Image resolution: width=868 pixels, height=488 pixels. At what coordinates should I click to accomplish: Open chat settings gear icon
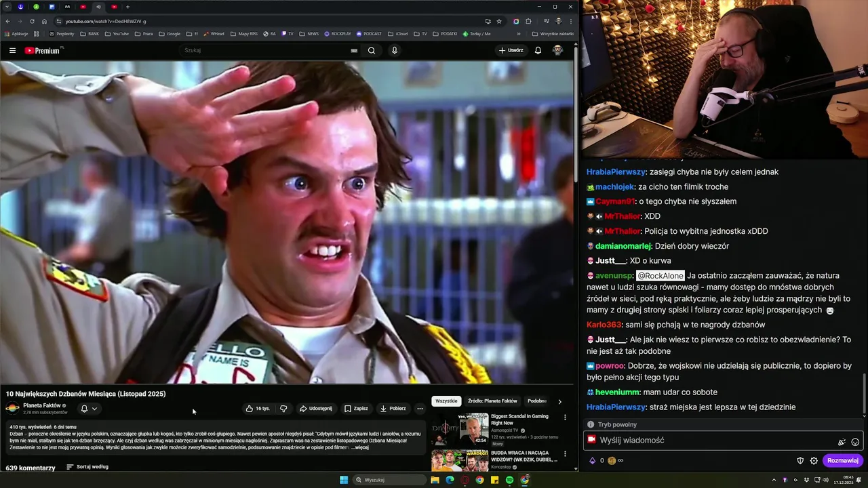click(814, 460)
